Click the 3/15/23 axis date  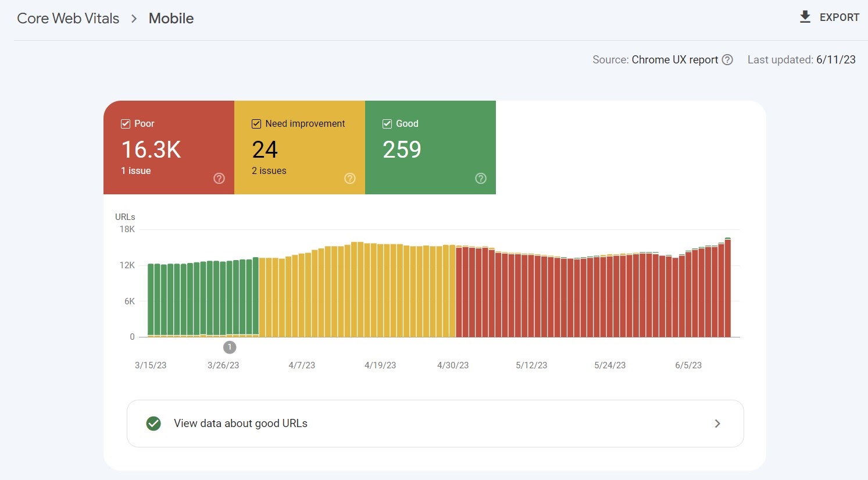pyautogui.click(x=151, y=365)
